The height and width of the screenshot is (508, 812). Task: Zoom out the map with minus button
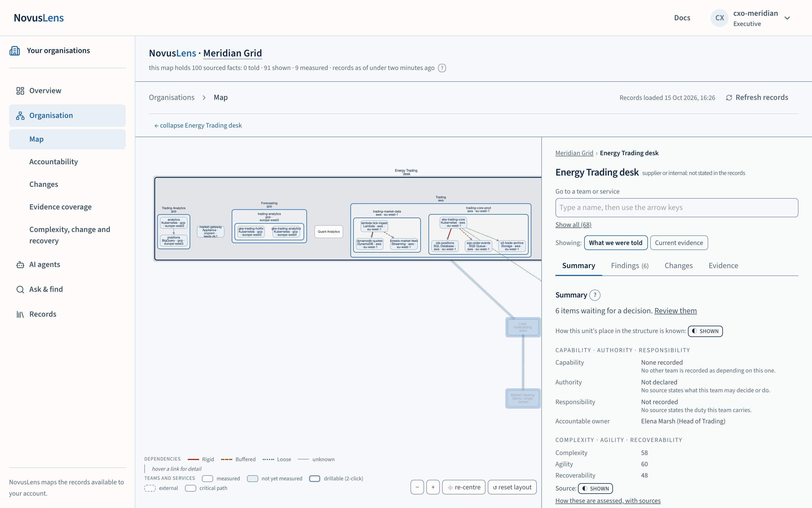click(x=417, y=487)
